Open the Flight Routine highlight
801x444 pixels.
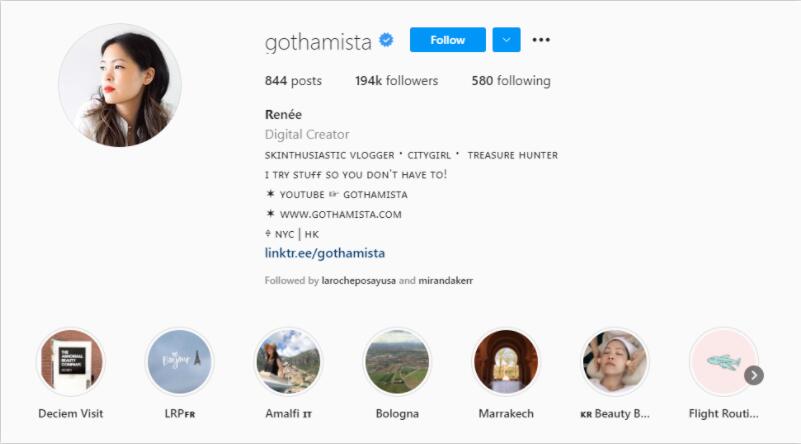click(722, 362)
